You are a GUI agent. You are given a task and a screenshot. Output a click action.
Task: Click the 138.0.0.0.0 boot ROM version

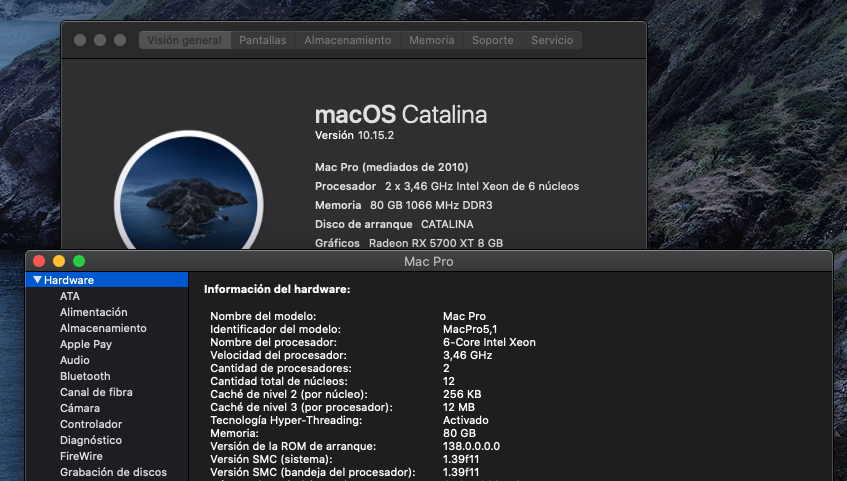[x=472, y=446]
